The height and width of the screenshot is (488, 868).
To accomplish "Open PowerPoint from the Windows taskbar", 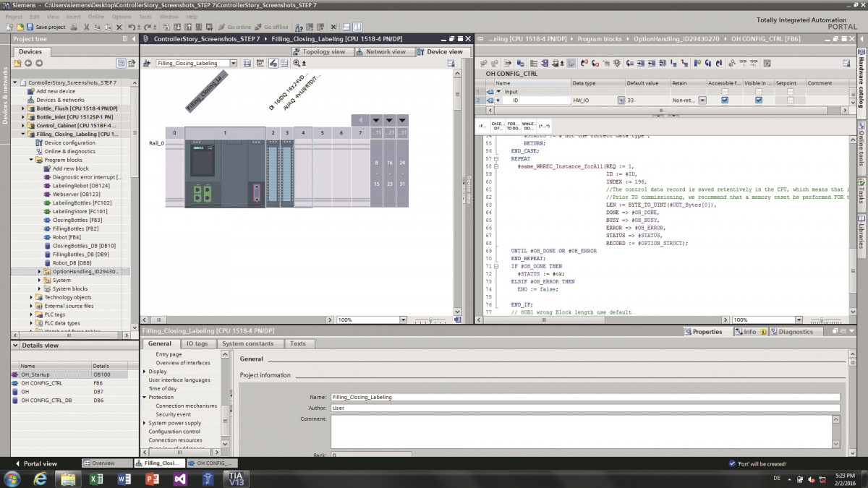I will pyautogui.click(x=152, y=479).
